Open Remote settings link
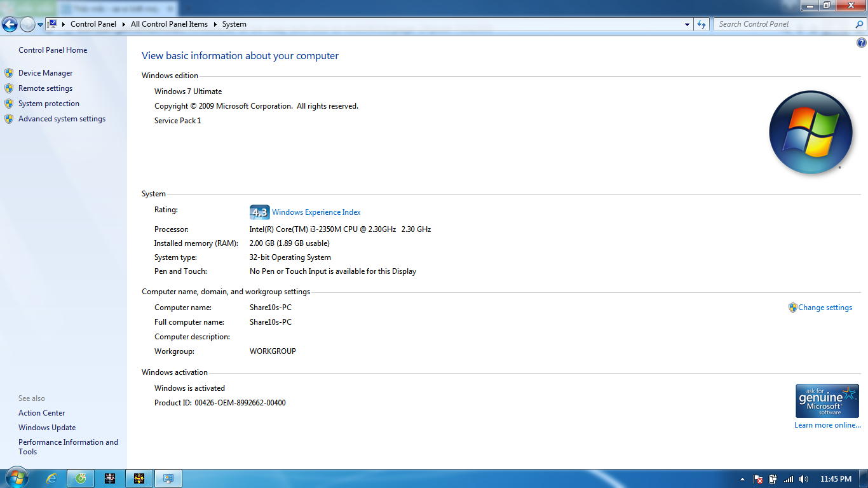The height and width of the screenshot is (488, 868). 45,88
